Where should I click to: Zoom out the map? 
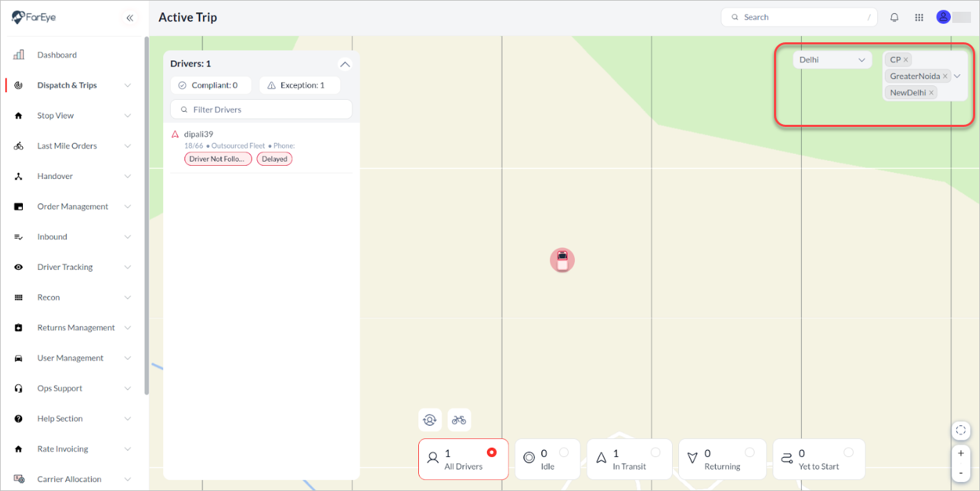pyautogui.click(x=961, y=472)
